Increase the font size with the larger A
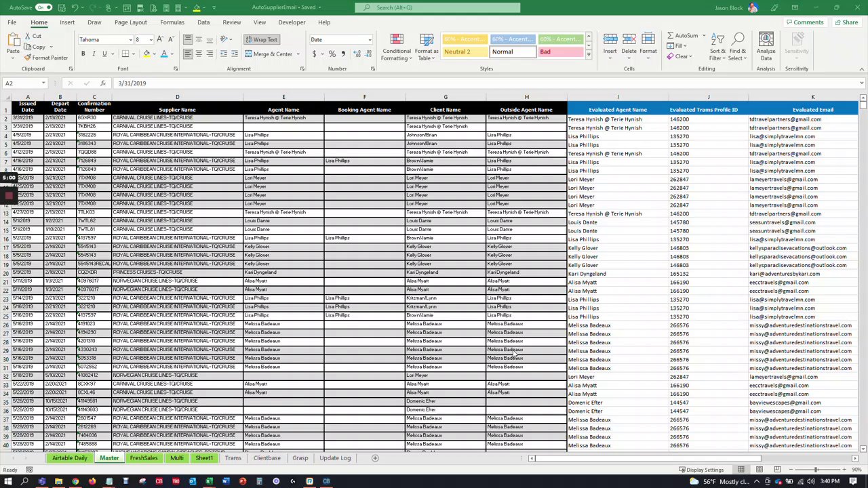Viewport: 868px width, 488px height. (161, 39)
